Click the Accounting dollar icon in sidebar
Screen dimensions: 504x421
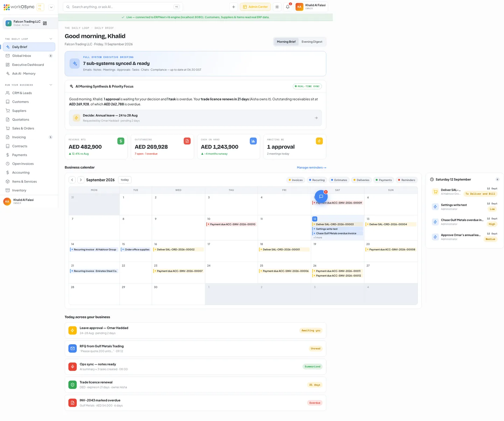tap(8, 173)
